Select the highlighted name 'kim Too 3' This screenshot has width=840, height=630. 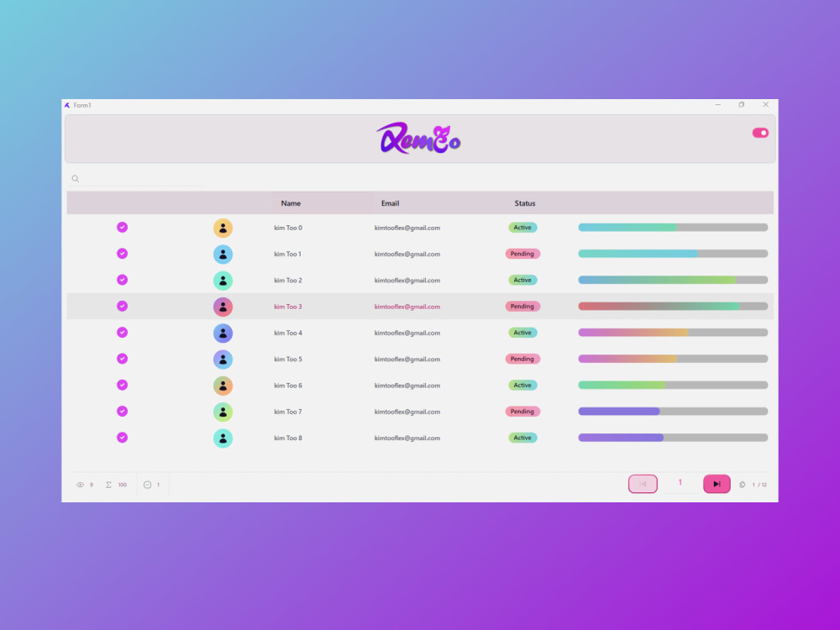point(288,307)
